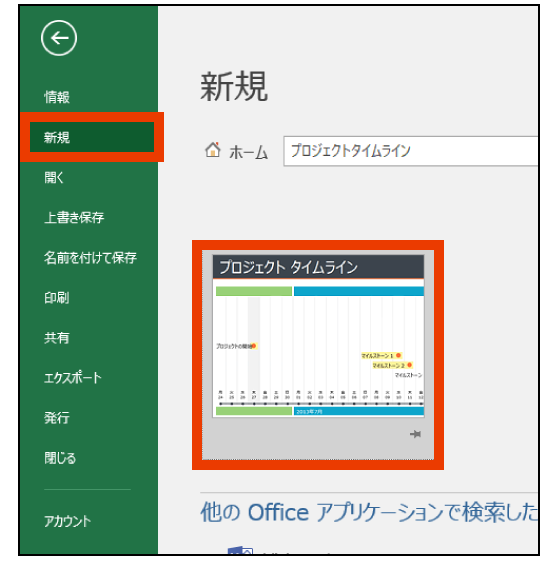The image size is (556, 562).
Task: Click the template search field
Action: tap(410, 151)
